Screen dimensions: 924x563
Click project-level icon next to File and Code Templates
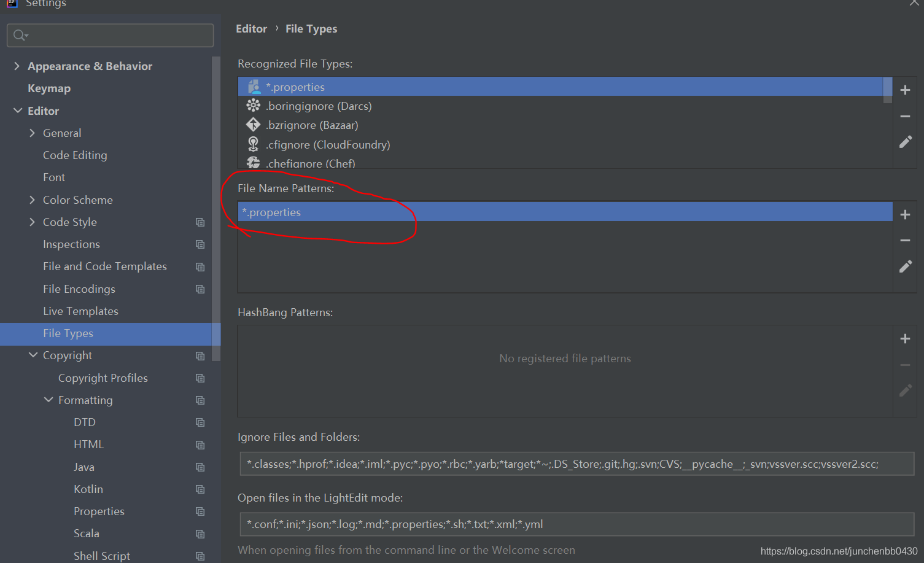[200, 267]
